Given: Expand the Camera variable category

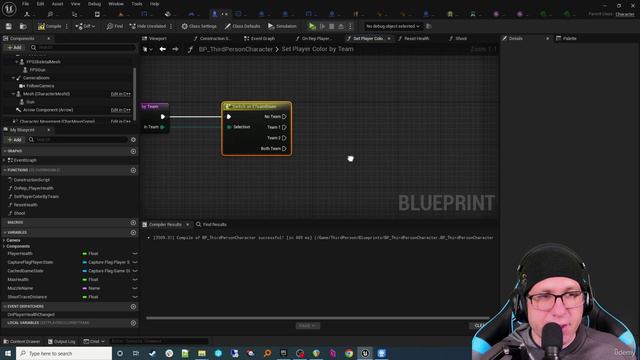Looking at the screenshot, I should click(4, 240).
